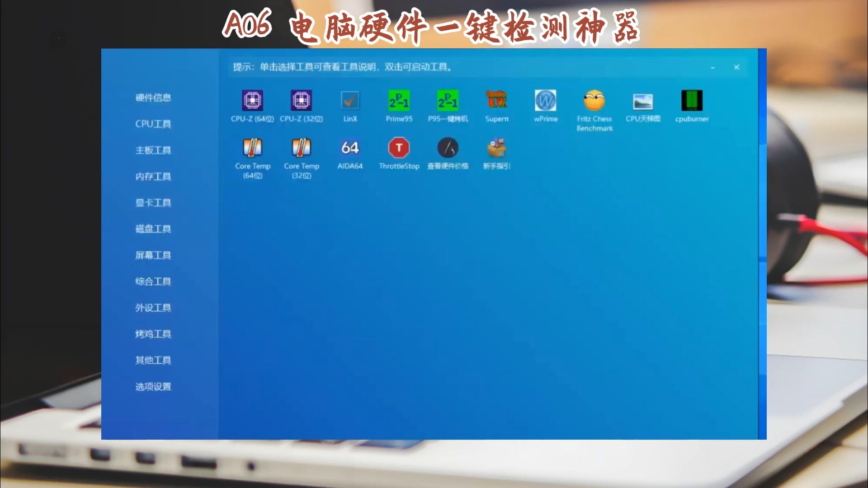Open 选项设置 in the sidebar
Screen dimensions: 868x488
pos(153,386)
